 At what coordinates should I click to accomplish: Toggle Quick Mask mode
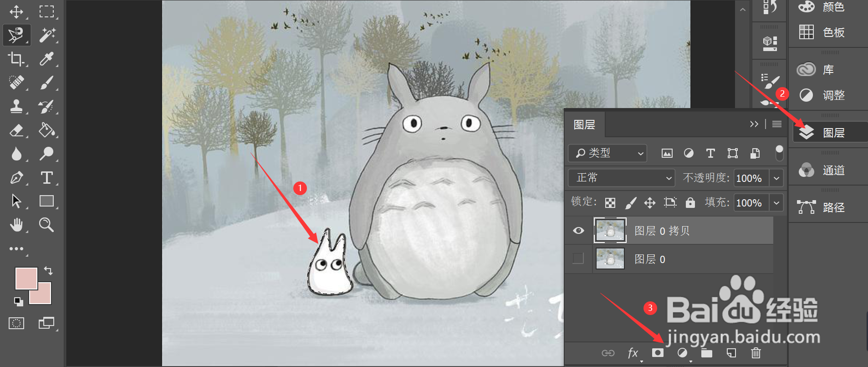16,323
